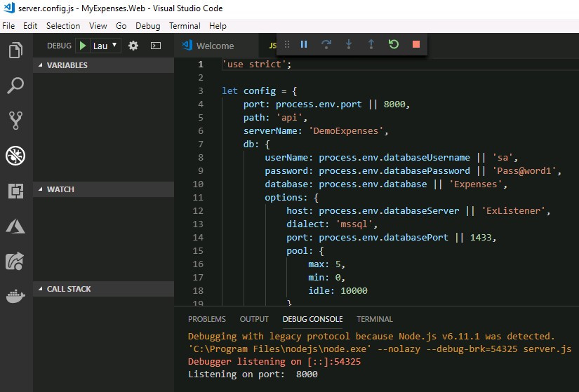Open the Edit menu
This screenshot has width=579, height=392.
click(30, 26)
